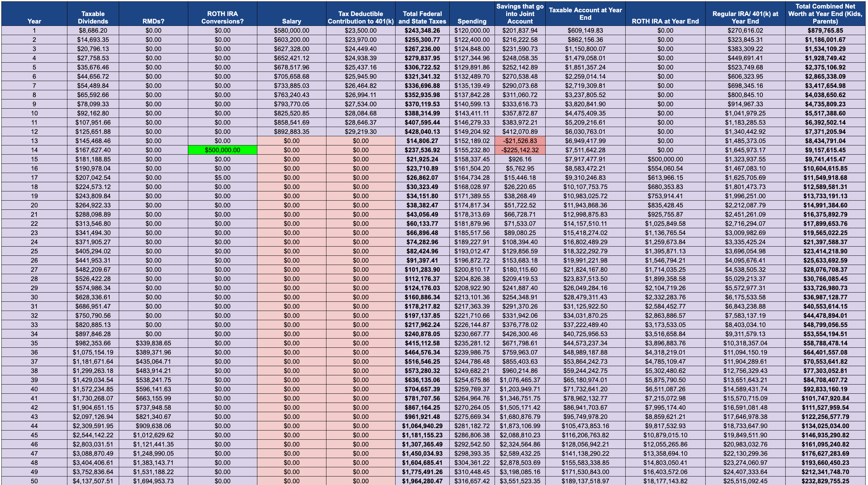Select the green $500,000.00 ROTH conversion cell
868x485 pixels.
pyautogui.click(x=222, y=150)
